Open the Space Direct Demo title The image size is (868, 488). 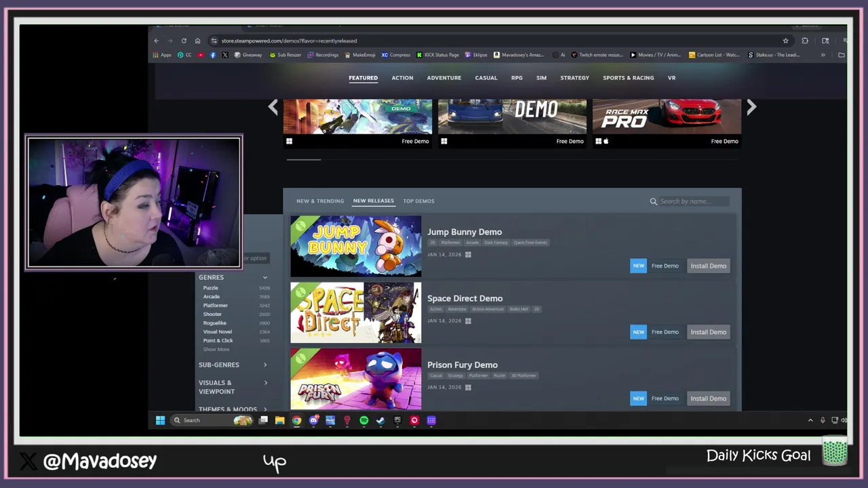click(465, 298)
